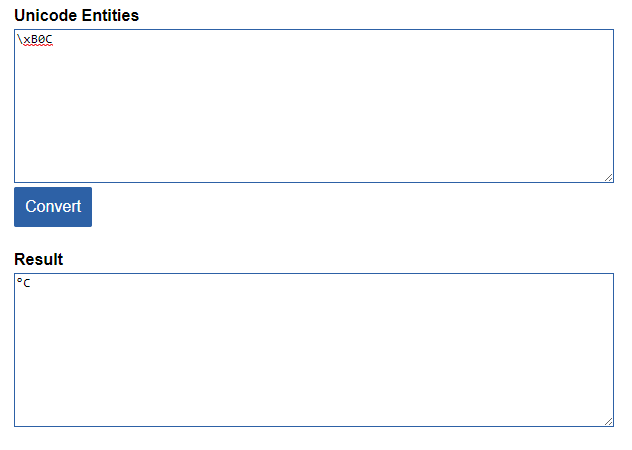Click the "Unicode Entities" heading label
Image resolution: width=632 pixels, height=450 pixels.
click(x=76, y=16)
